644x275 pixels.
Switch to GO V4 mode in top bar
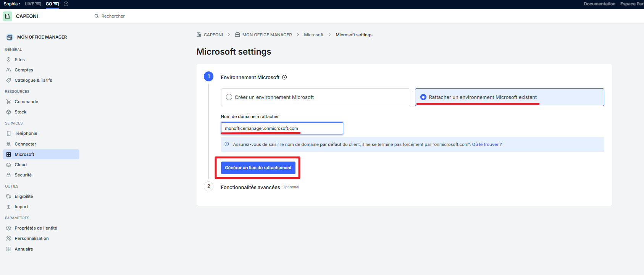[52, 4]
